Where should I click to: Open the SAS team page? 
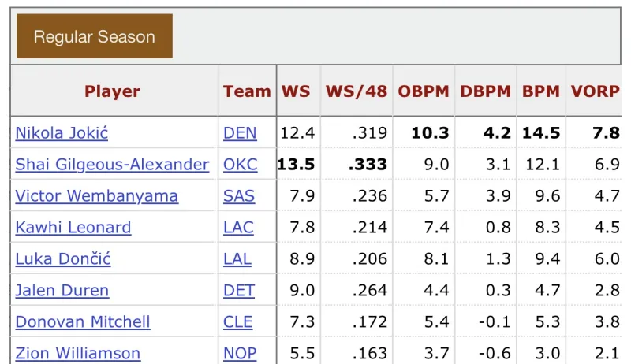(x=238, y=195)
